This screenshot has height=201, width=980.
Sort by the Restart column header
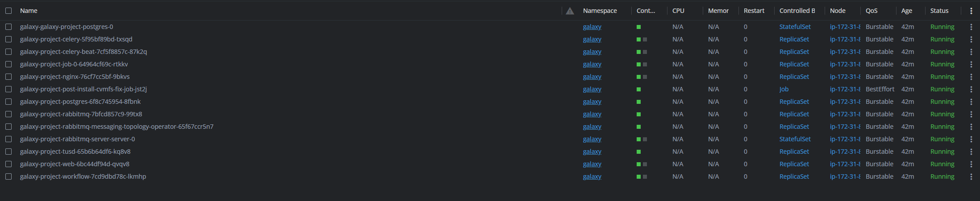[x=754, y=11]
